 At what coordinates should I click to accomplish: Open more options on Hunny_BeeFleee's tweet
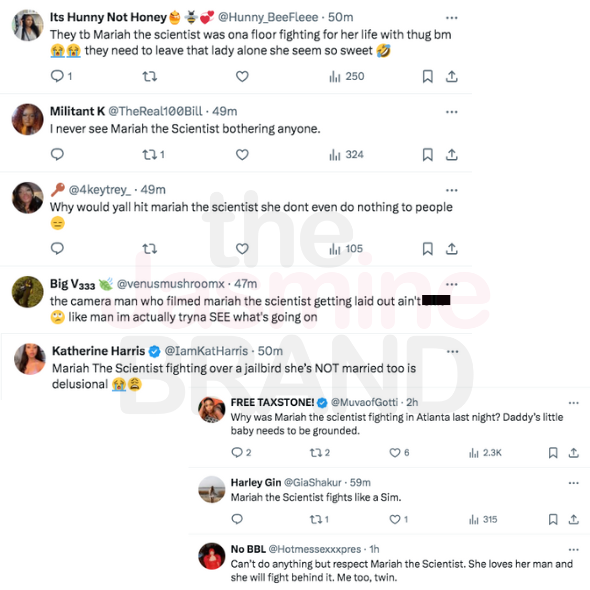[452, 18]
